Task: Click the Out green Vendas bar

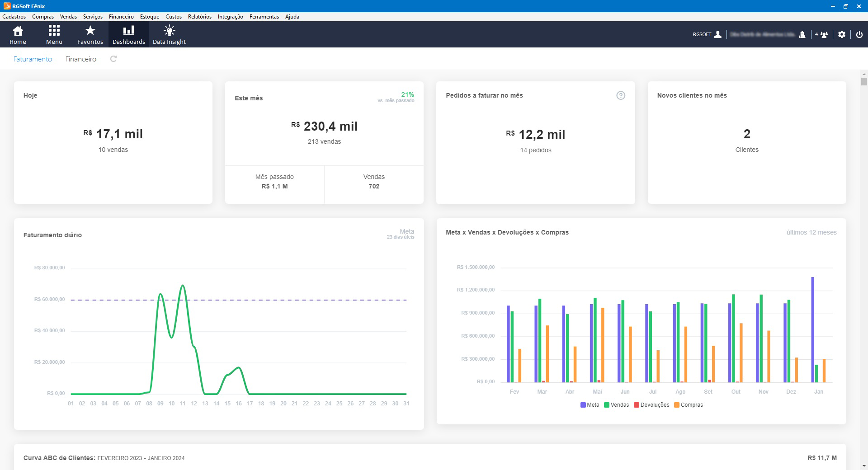Action: 734,338
